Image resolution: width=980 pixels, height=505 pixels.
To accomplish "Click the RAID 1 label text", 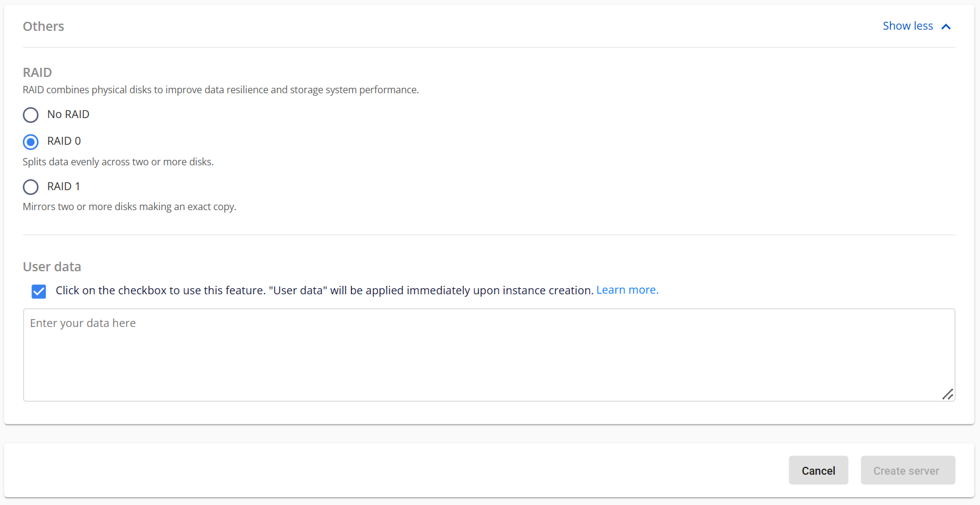I will 64,186.
